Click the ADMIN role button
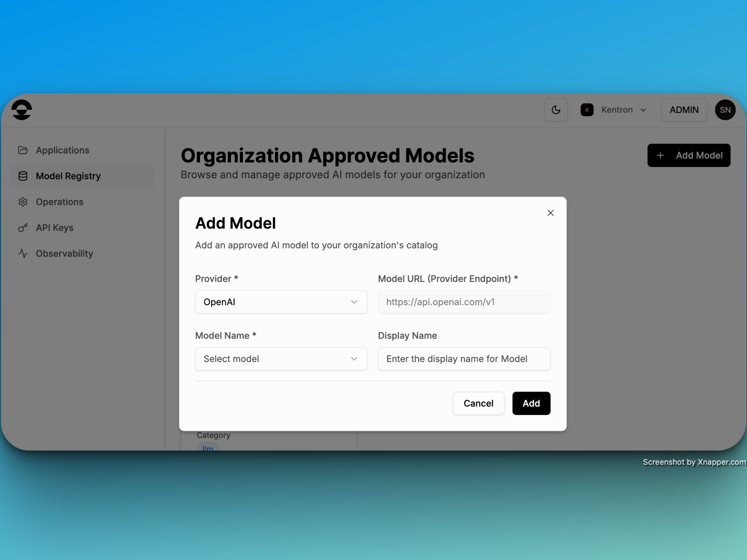This screenshot has height=560, width=747. 684,110
